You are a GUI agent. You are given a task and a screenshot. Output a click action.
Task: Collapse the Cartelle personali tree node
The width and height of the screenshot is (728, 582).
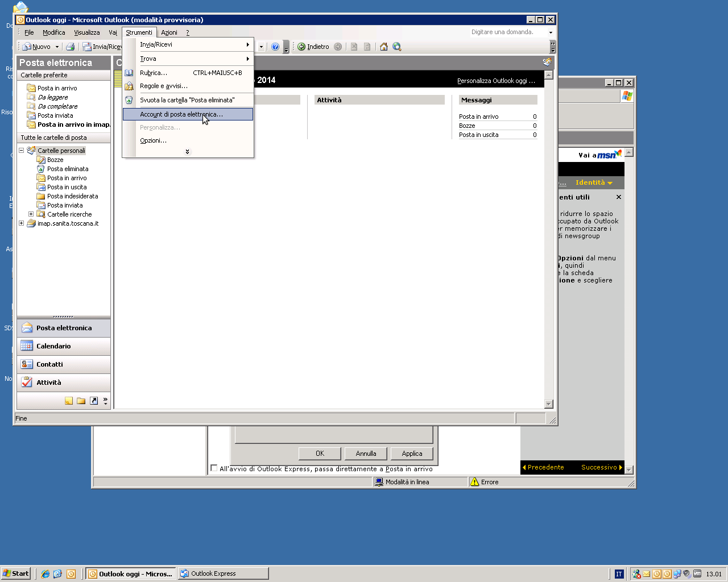pyautogui.click(x=22, y=151)
